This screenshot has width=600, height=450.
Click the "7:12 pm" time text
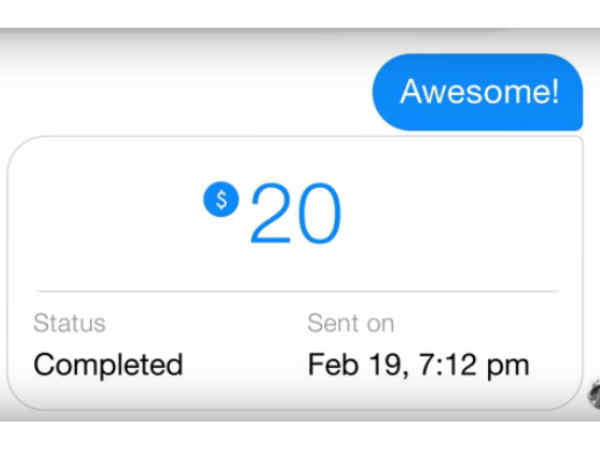[x=470, y=364]
